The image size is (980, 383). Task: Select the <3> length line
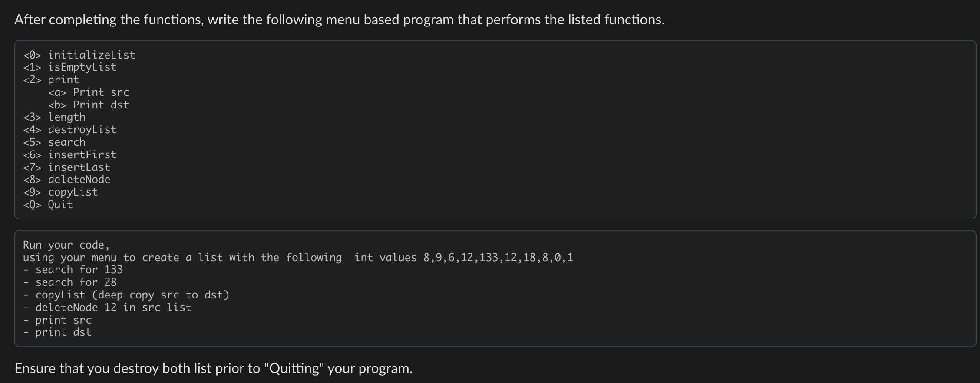pyautogui.click(x=54, y=117)
